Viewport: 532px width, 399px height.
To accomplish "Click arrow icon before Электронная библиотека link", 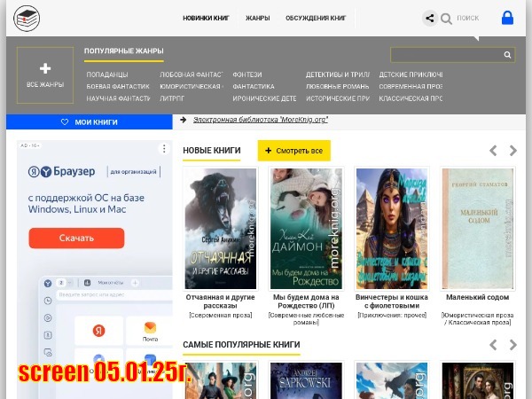I will coord(184,120).
